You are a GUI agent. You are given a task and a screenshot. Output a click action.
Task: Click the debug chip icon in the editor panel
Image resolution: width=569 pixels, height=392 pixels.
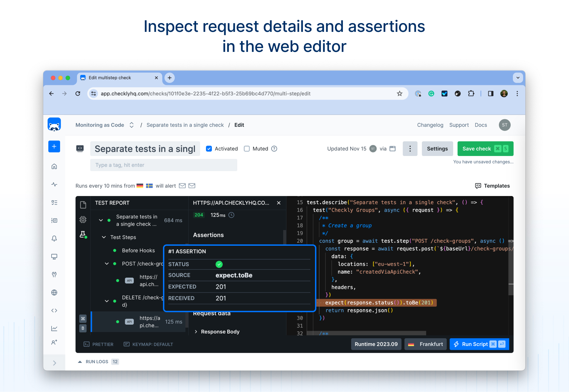[83, 219]
